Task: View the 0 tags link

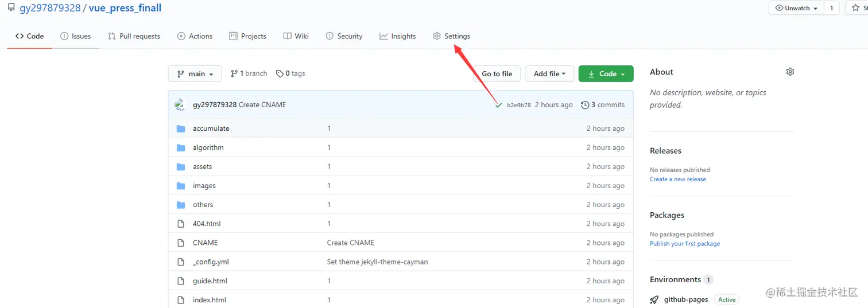Action: pyautogui.click(x=290, y=73)
